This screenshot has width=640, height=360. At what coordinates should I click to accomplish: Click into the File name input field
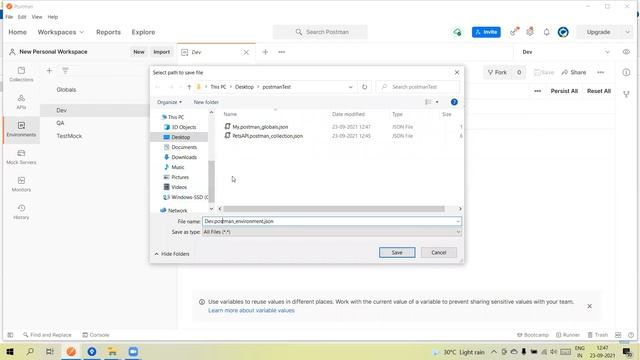click(x=332, y=221)
